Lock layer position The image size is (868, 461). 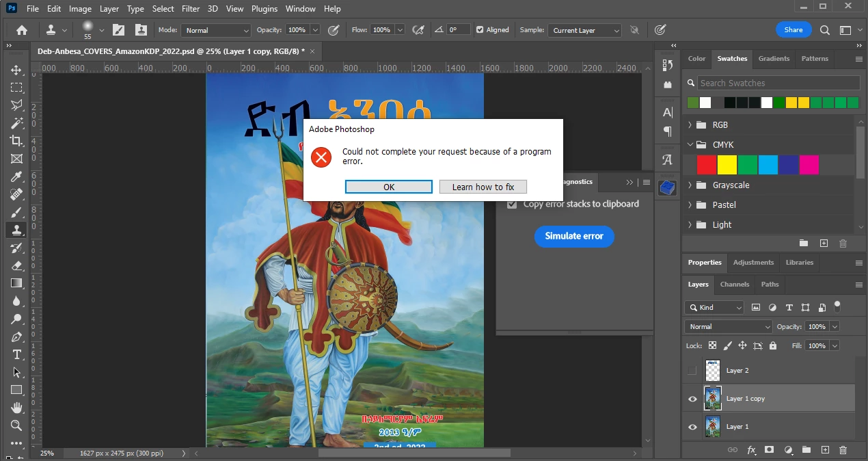coord(743,346)
